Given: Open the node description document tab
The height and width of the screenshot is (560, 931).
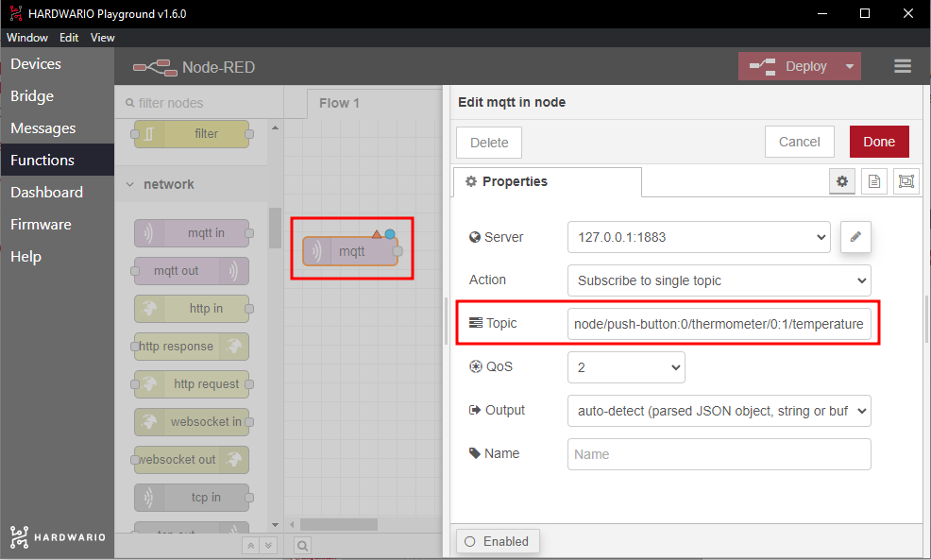Looking at the screenshot, I should [874, 181].
